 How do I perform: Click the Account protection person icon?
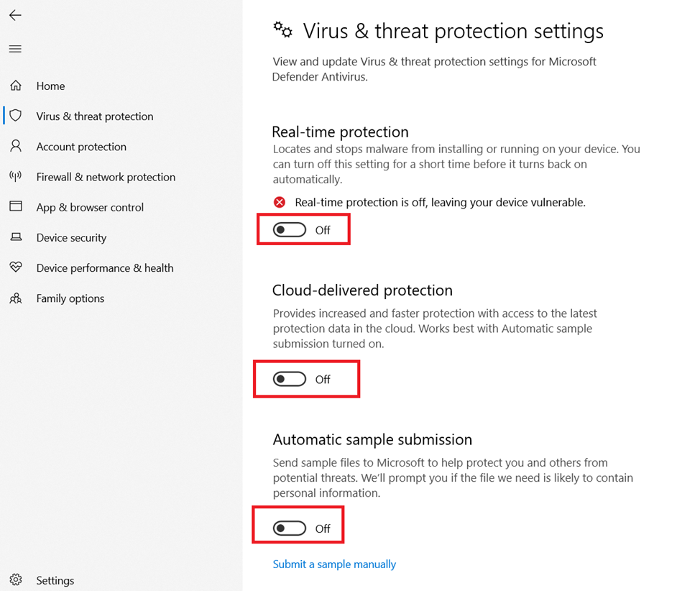click(16, 146)
